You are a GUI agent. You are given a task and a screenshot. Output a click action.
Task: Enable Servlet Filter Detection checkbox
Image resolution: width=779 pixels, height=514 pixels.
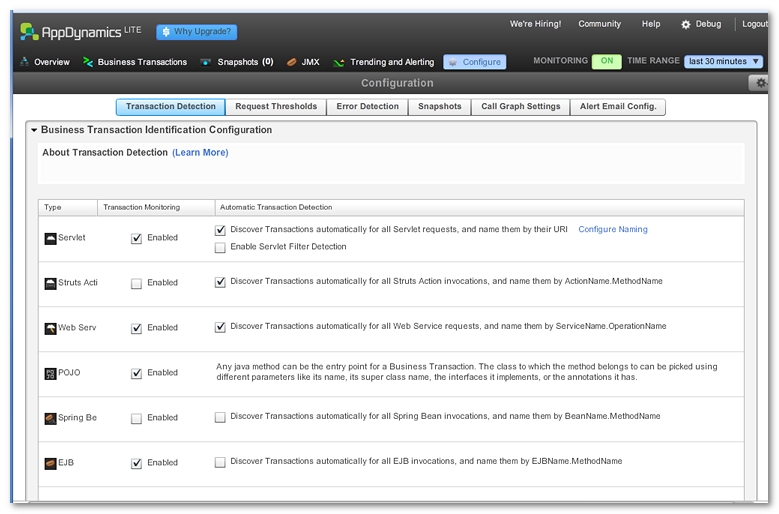click(220, 247)
